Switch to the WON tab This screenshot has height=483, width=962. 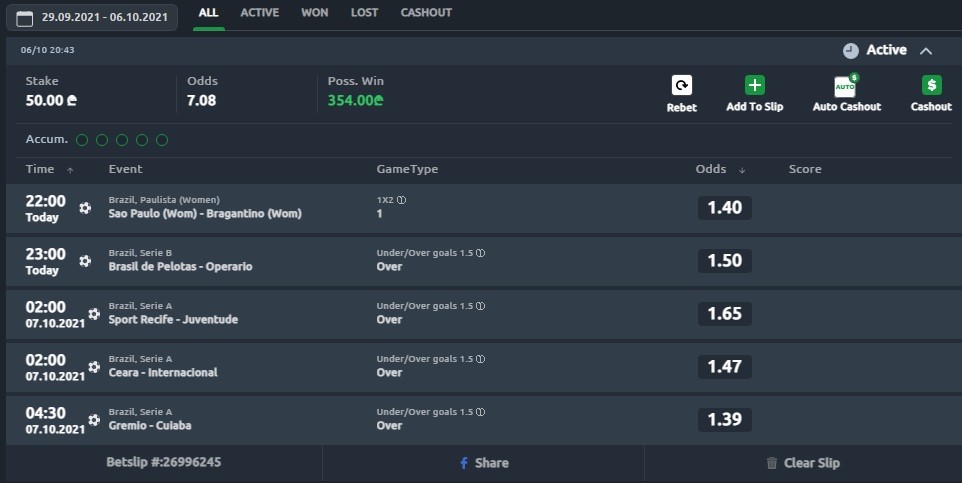(315, 12)
